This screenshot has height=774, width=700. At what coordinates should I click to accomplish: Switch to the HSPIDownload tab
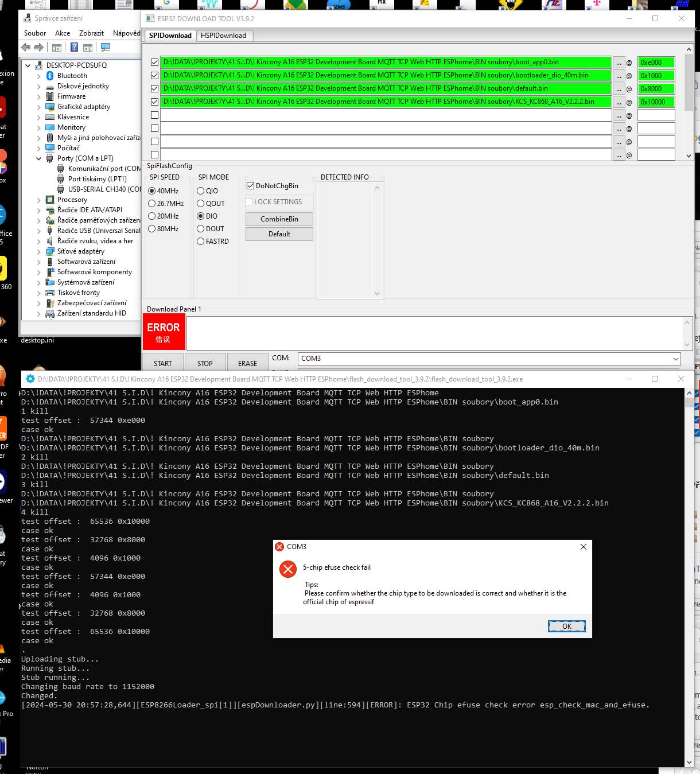tap(223, 36)
